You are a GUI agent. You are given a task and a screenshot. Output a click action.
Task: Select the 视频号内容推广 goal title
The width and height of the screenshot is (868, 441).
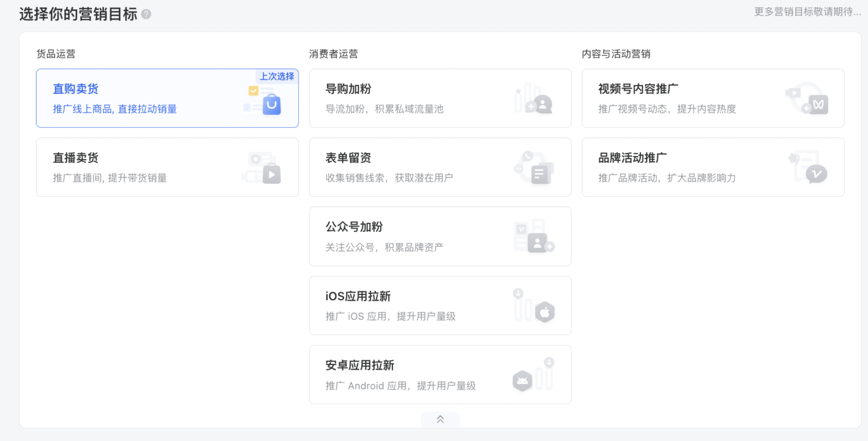pyautogui.click(x=638, y=89)
